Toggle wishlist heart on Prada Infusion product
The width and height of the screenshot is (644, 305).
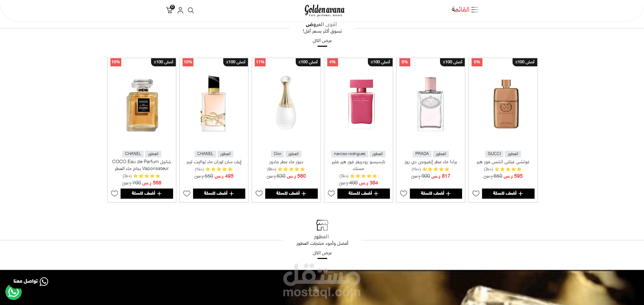click(x=403, y=193)
